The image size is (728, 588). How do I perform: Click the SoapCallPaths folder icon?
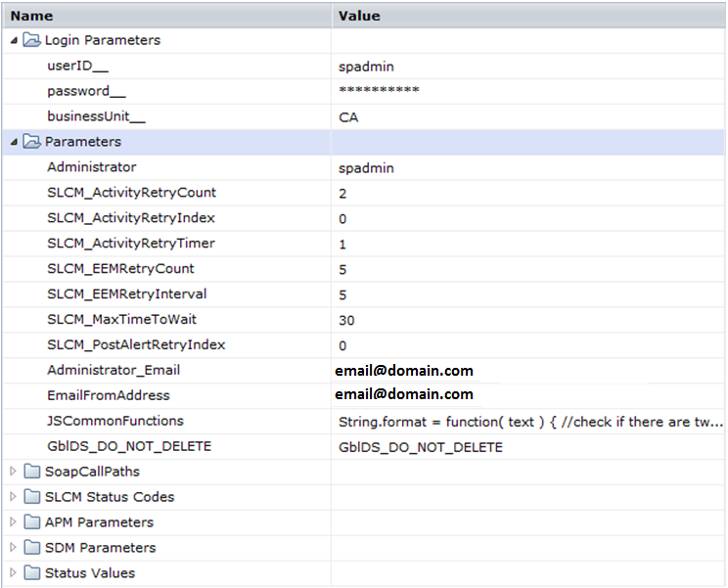(32, 472)
